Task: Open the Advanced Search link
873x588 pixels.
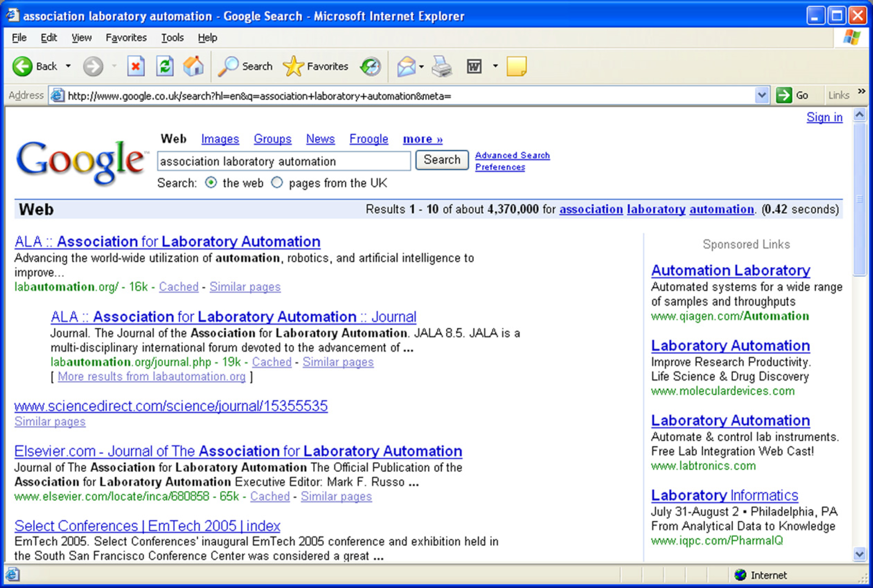Action: click(512, 155)
